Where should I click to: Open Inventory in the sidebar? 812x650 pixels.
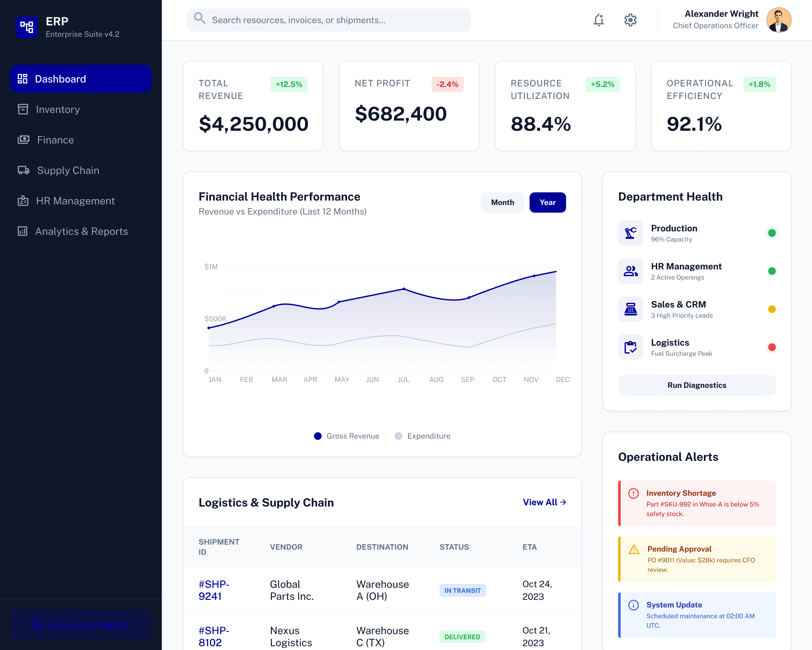point(58,109)
